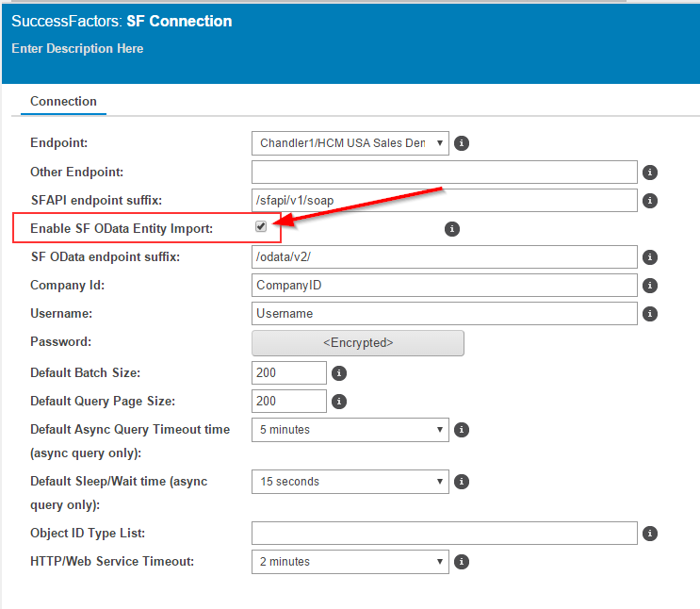
Task: Uncheck Enable SF OData Entity Import checkbox
Action: click(261, 226)
